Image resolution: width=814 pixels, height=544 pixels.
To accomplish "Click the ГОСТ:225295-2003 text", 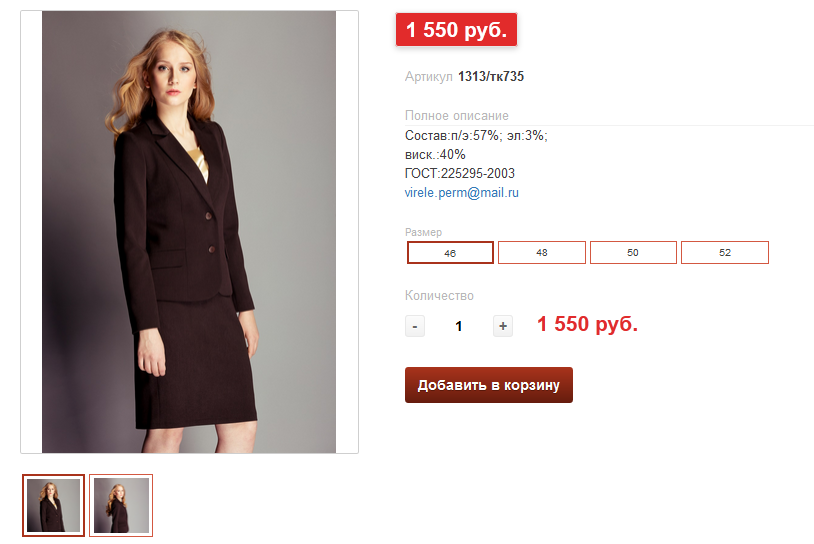I will tap(460, 173).
